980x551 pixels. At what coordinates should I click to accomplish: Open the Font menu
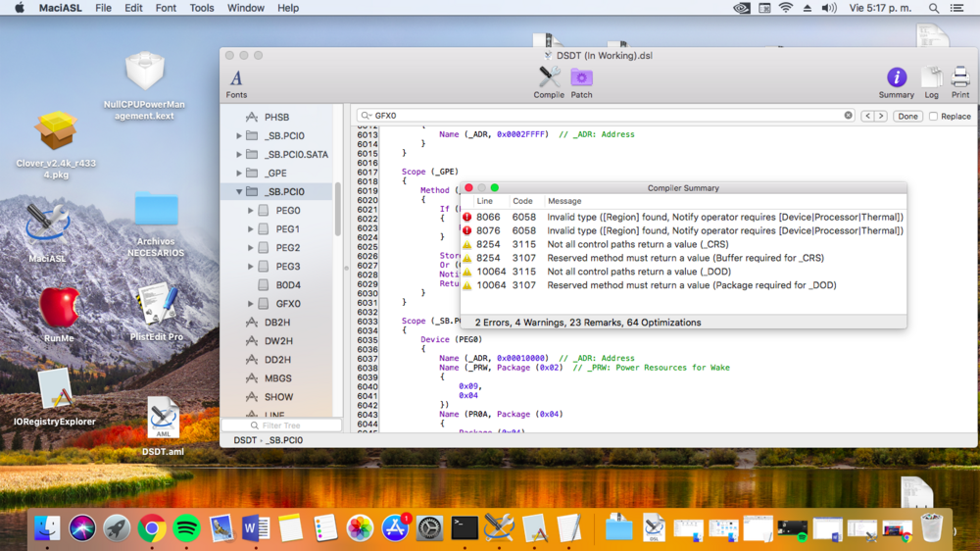click(167, 8)
